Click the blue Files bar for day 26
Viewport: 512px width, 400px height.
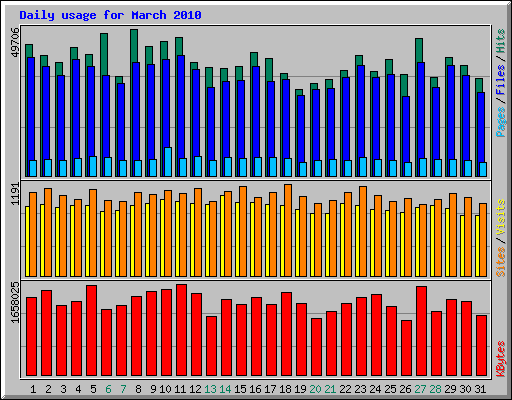(406, 129)
